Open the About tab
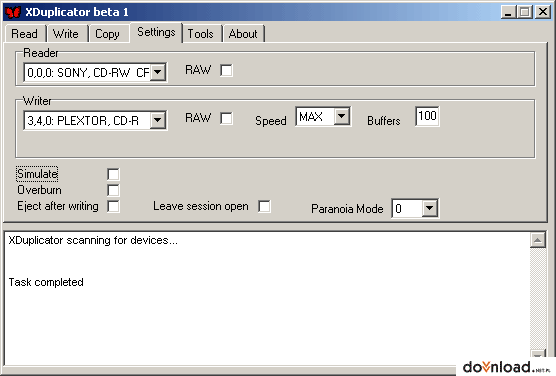Screen dimensions: 556x376 [243, 34]
